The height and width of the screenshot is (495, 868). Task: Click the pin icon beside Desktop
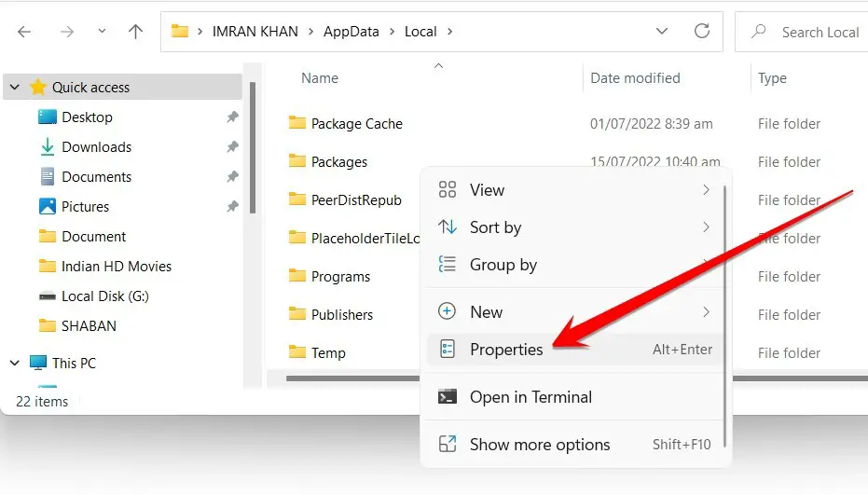(x=232, y=117)
